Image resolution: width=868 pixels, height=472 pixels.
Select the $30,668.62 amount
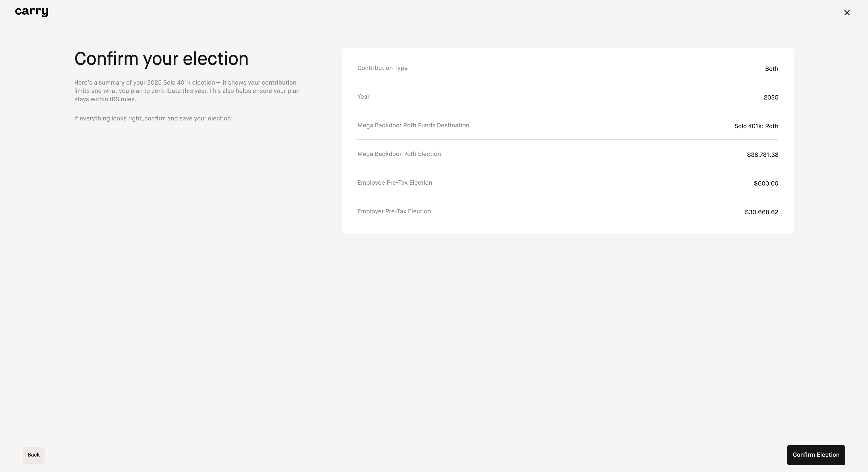pos(761,212)
